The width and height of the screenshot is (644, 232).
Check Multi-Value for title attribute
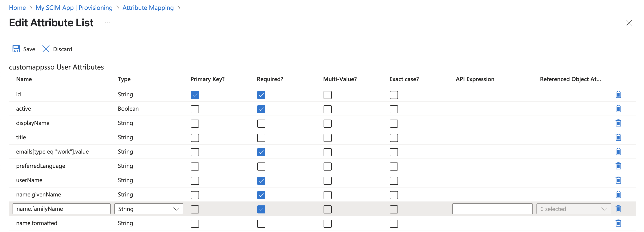tap(327, 138)
